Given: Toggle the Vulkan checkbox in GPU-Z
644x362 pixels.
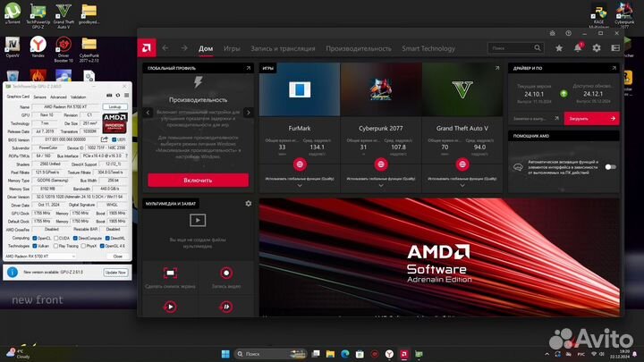Looking at the screenshot, I should (35, 246).
